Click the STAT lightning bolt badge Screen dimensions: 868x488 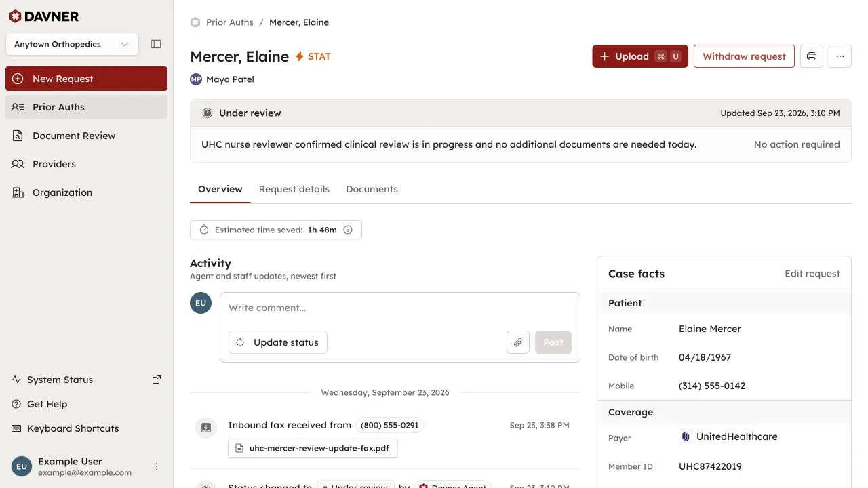pos(313,56)
